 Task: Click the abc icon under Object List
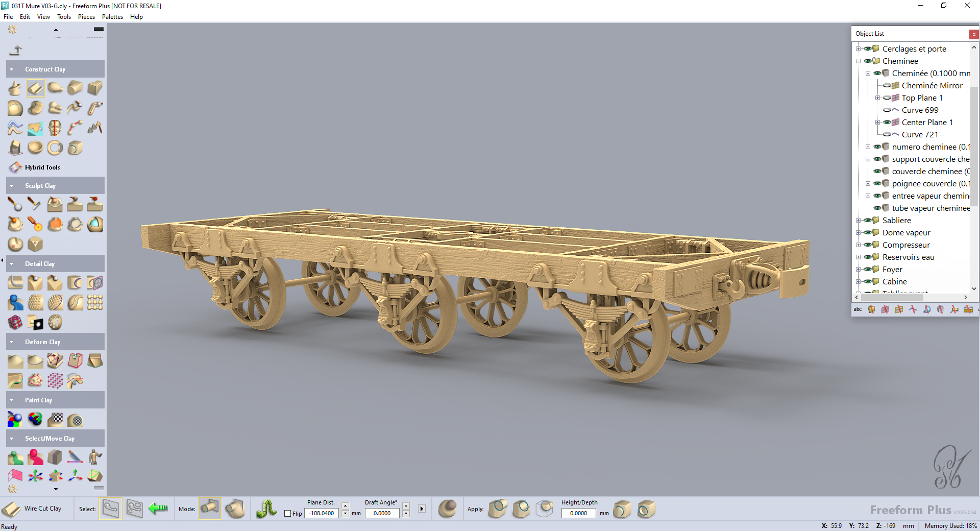coord(857,309)
